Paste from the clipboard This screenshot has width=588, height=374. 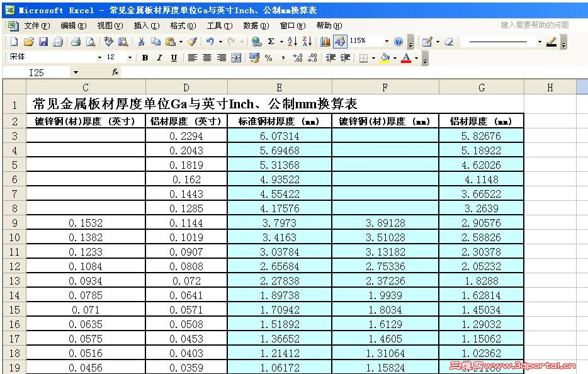pyautogui.click(x=171, y=42)
